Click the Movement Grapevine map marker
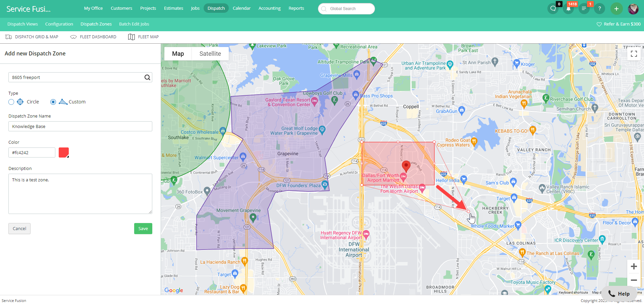 (253, 218)
